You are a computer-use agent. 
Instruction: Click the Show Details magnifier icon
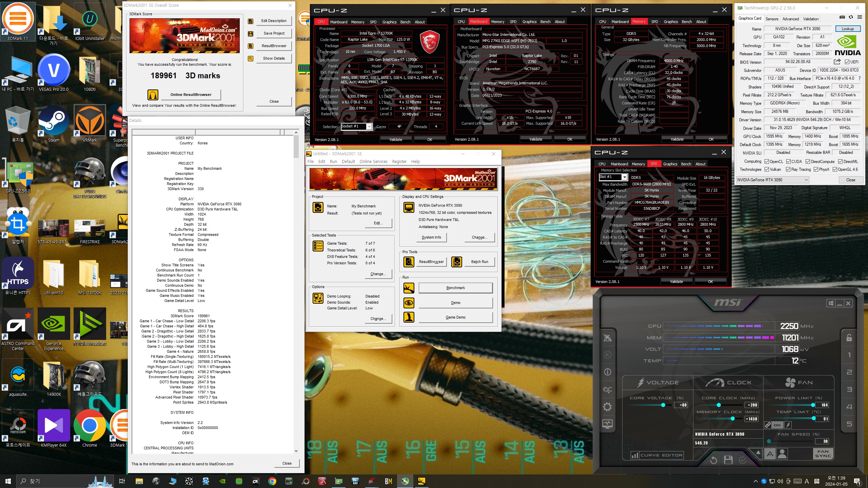[x=251, y=59]
